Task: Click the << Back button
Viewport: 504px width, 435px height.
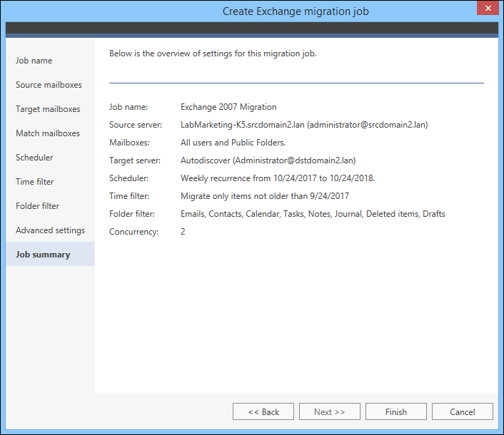Action: [263, 411]
